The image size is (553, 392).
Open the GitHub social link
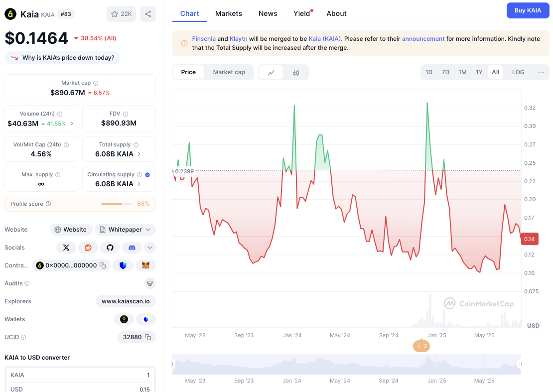(110, 248)
